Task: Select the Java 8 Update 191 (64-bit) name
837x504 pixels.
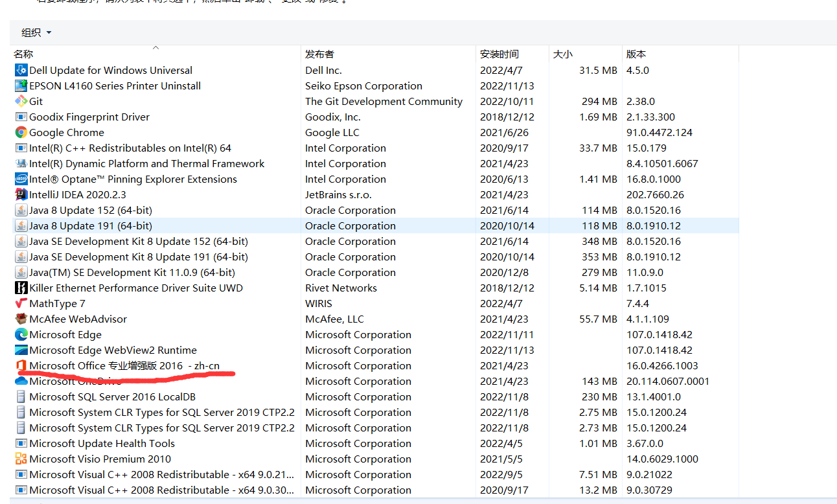Action: coord(91,225)
